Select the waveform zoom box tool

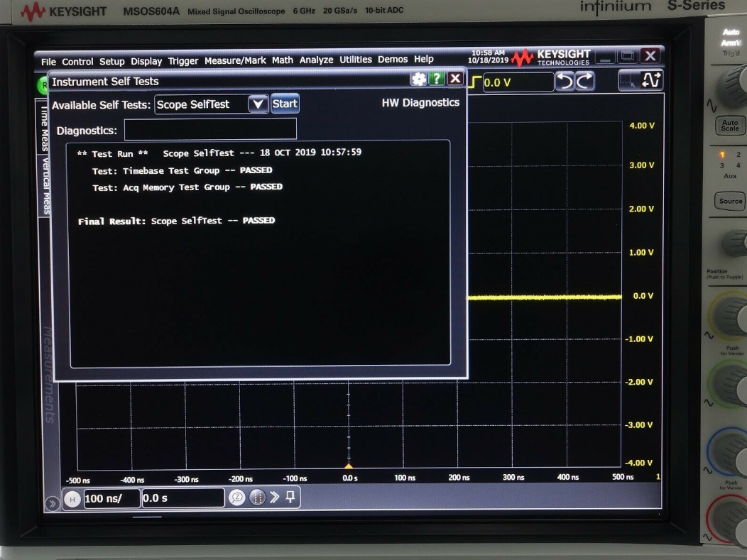630,81
